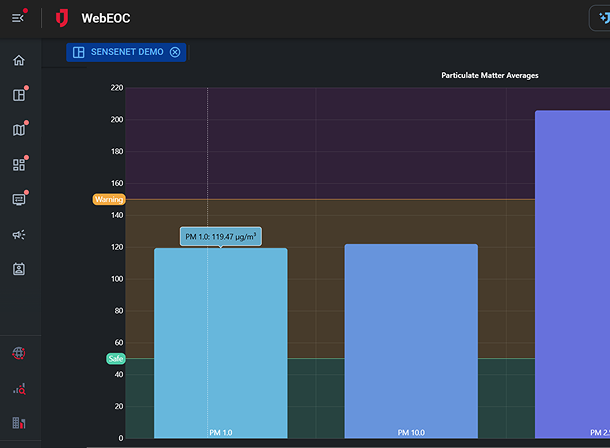This screenshot has width=610, height=448.
Task: Open the red buildings icon in sidebar
Action: pyautogui.click(x=18, y=424)
